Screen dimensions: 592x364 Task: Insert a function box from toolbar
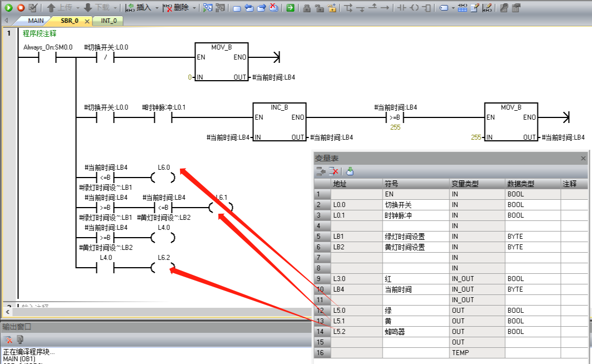click(x=427, y=8)
